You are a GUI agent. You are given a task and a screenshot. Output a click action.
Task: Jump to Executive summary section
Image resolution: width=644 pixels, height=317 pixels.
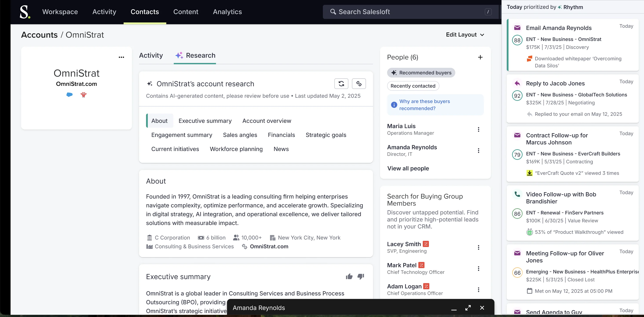(x=205, y=121)
